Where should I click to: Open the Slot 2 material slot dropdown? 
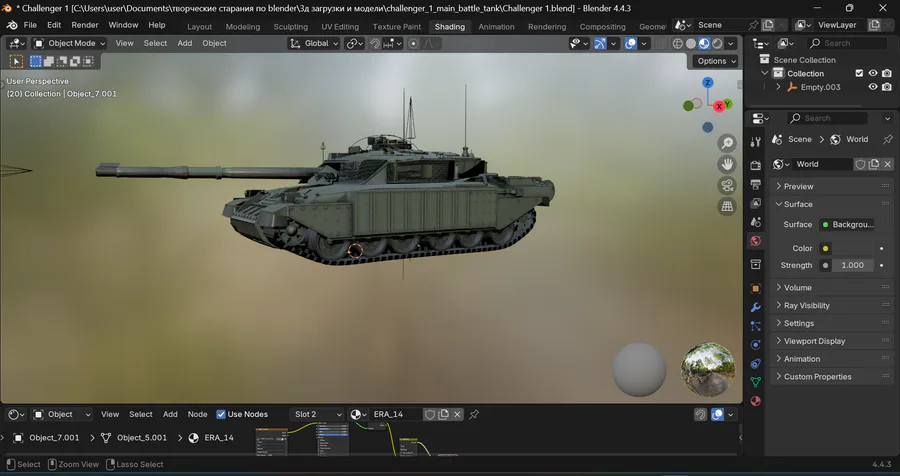(x=317, y=414)
